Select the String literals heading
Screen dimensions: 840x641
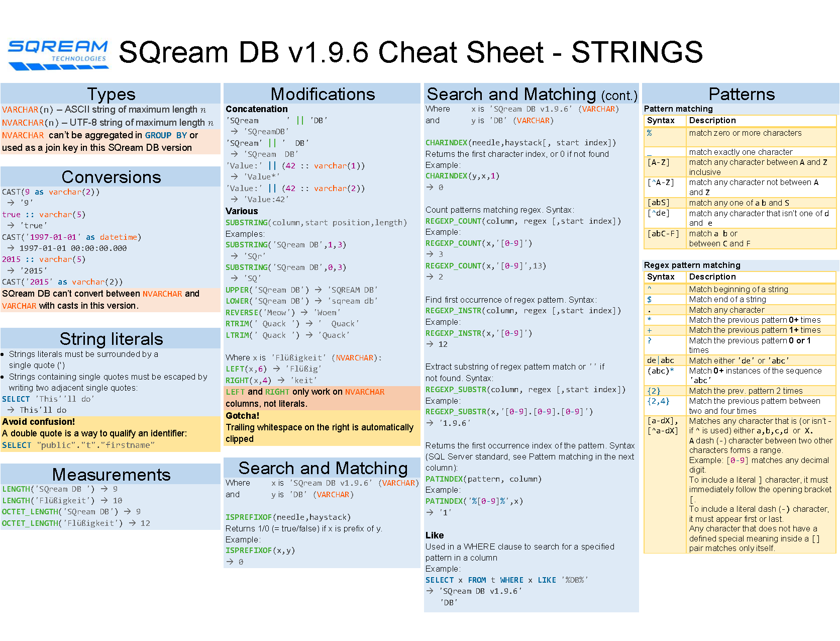111,338
